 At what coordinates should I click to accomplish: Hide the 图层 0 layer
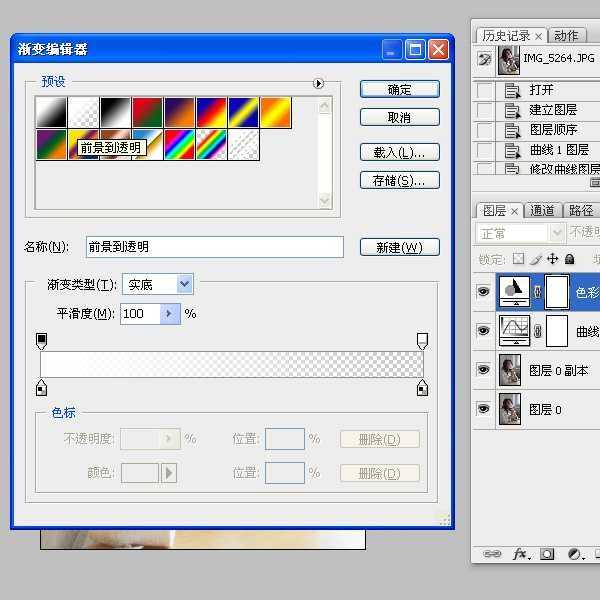(x=484, y=409)
